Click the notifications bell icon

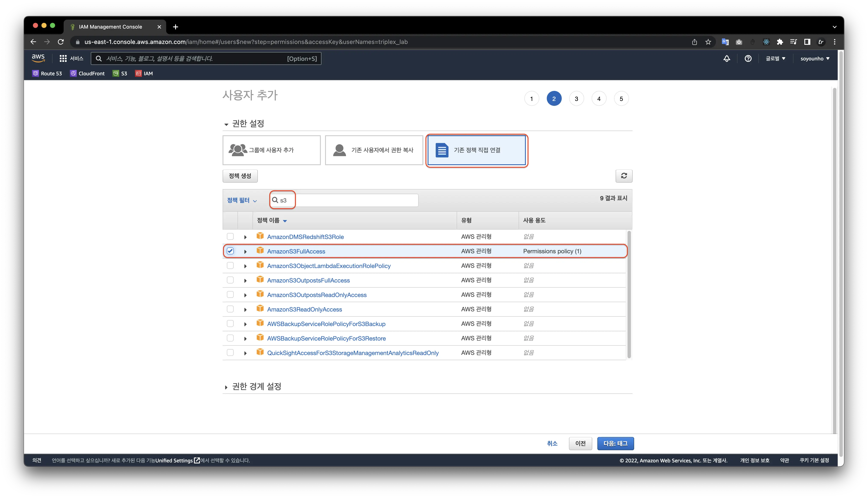click(x=726, y=58)
